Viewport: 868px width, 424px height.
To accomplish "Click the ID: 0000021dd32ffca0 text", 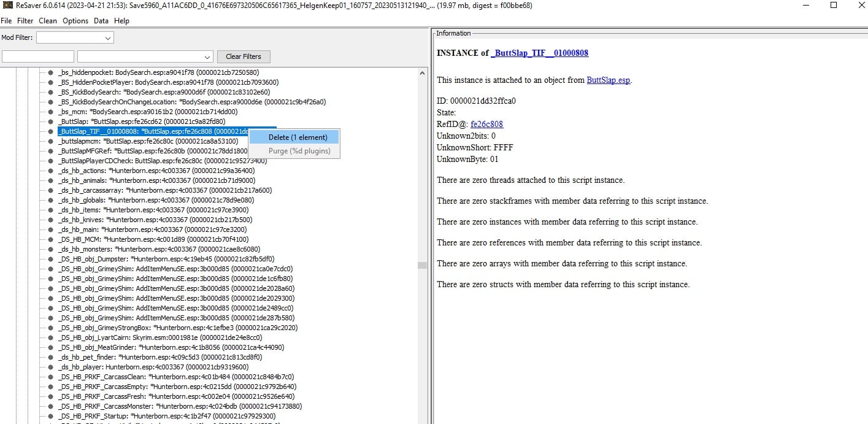I will pos(477,101).
